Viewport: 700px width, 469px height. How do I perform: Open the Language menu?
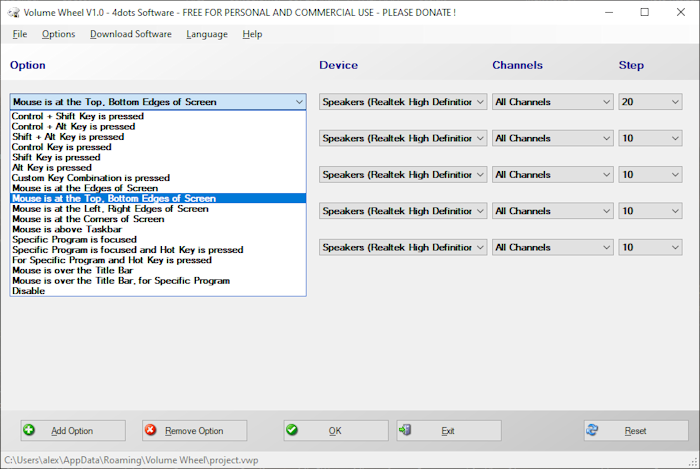point(206,34)
